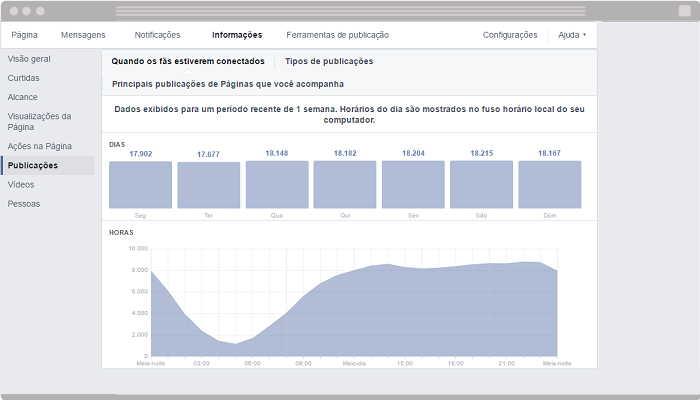Click the Meio-dia x-axis label
This screenshot has width=700, height=400.
coord(354,363)
